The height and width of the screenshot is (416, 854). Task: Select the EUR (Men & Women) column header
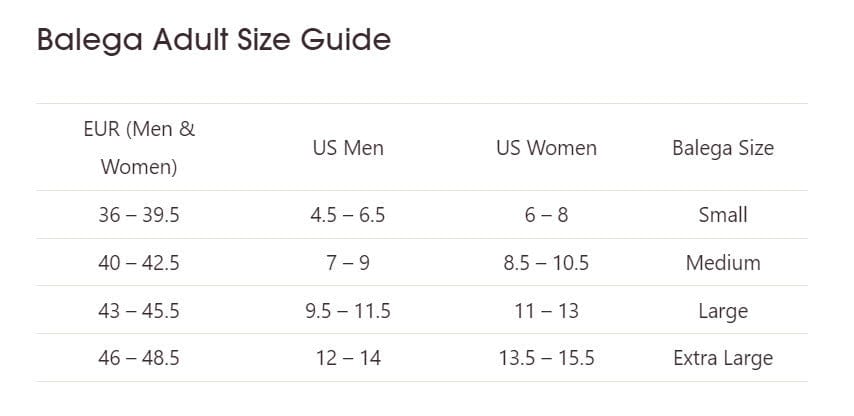pos(139,147)
